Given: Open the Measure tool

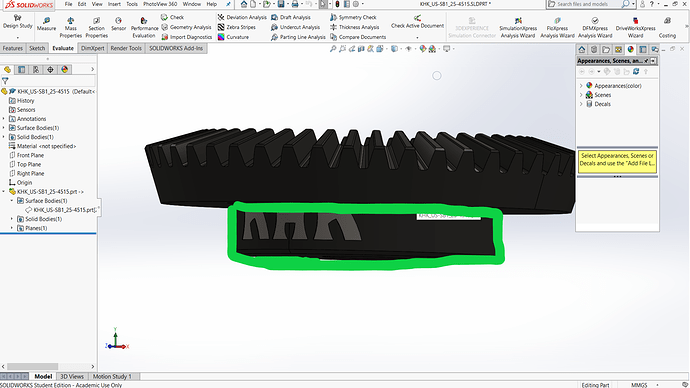Looking at the screenshot, I should coord(46,24).
